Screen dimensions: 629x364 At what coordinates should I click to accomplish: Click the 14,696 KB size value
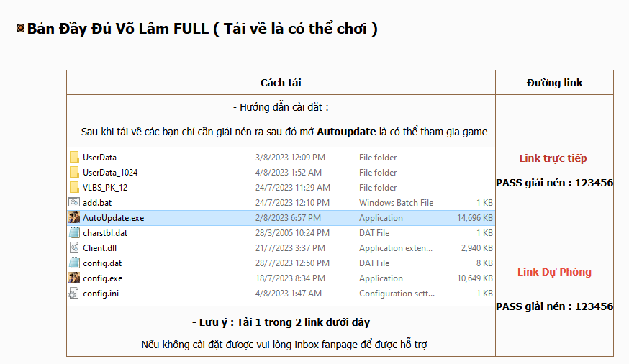475,218
